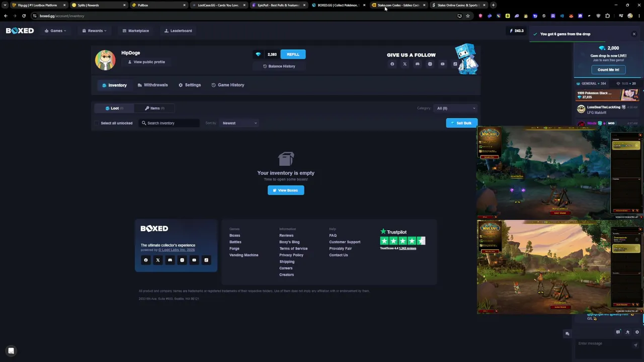Open Discord icon in the footer card
The width and height of the screenshot is (644, 362).
pyautogui.click(x=170, y=260)
